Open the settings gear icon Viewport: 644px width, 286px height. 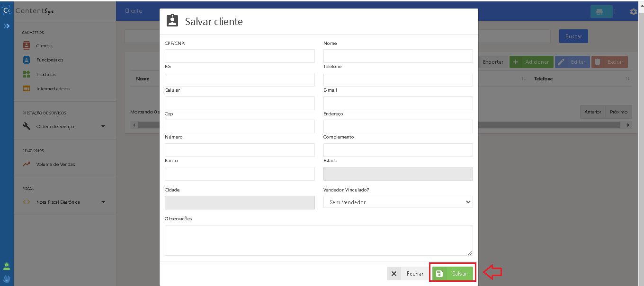pyautogui.click(x=633, y=12)
